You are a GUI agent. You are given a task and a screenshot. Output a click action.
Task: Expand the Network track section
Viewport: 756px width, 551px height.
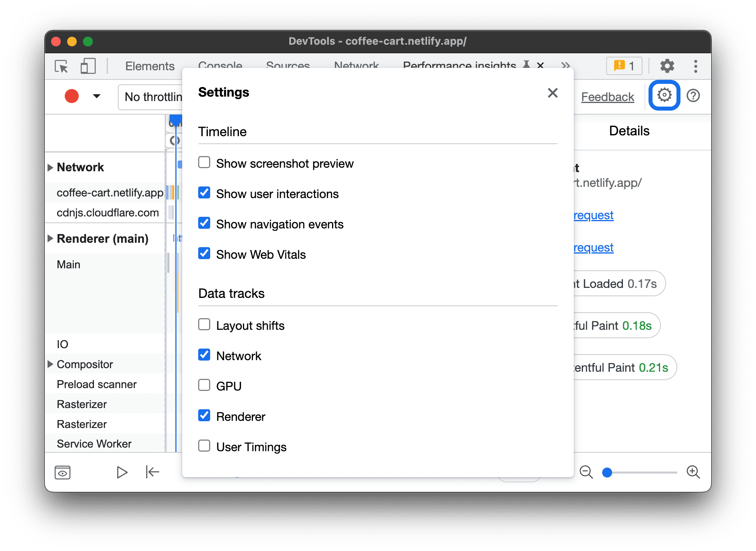pyautogui.click(x=50, y=167)
